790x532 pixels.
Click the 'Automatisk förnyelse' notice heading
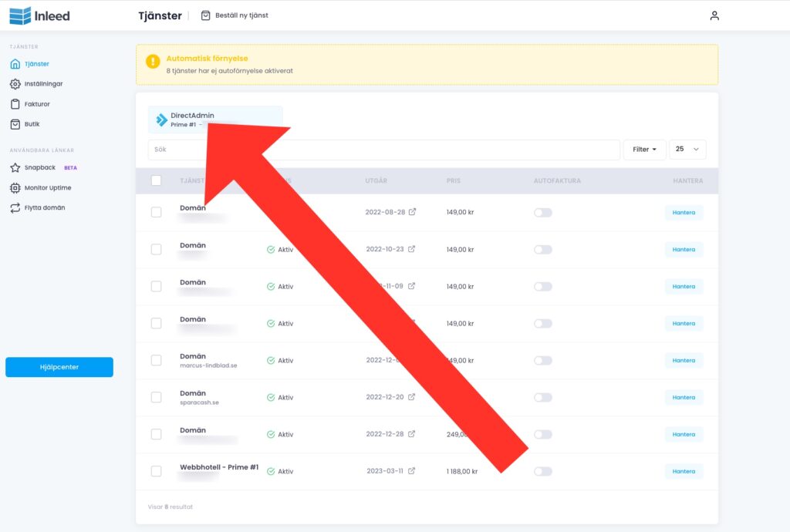pyautogui.click(x=207, y=59)
